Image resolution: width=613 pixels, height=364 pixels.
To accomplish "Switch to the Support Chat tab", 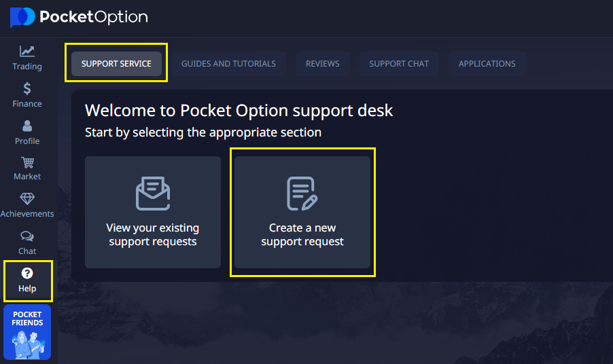I will coord(399,64).
